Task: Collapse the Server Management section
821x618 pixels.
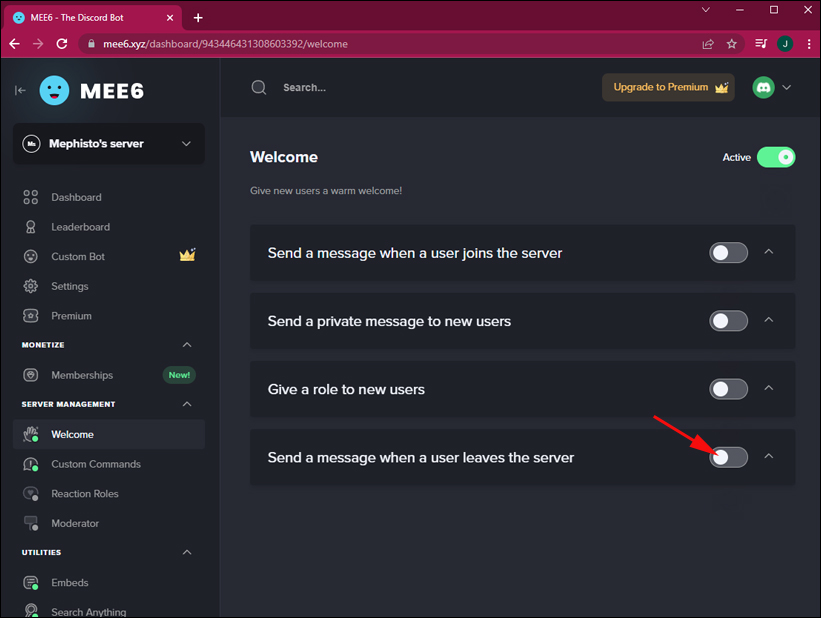Action: click(187, 404)
